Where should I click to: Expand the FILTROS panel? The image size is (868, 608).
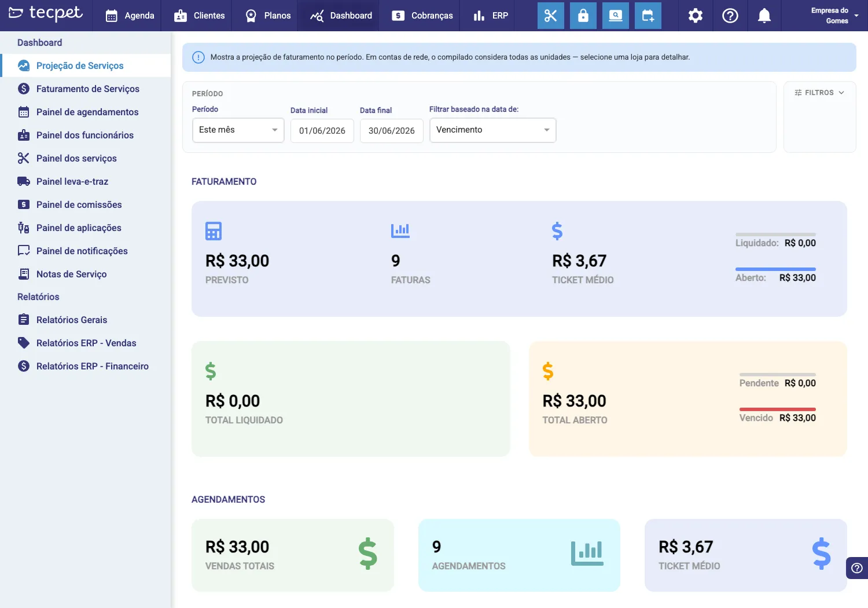coord(819,93)
